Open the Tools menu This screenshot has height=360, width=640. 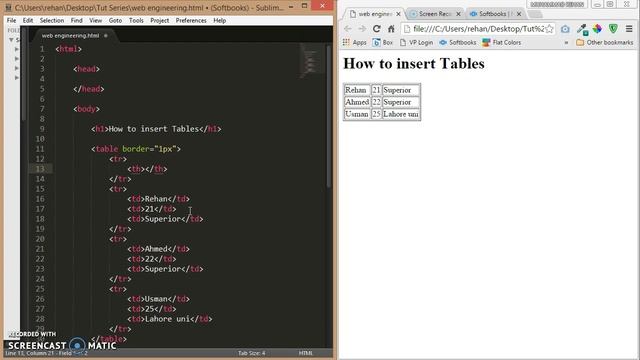pyautogui.click(x=136, y=20)
